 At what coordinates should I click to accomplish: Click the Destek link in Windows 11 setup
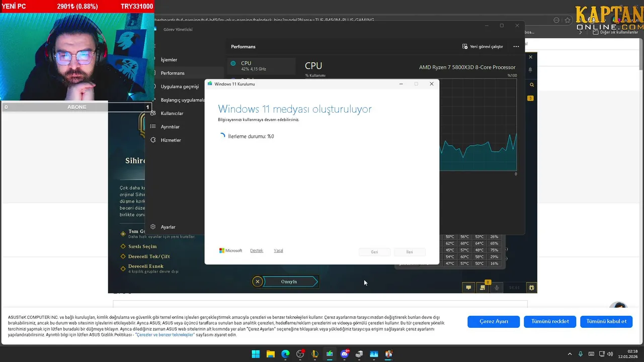[257, 251]
